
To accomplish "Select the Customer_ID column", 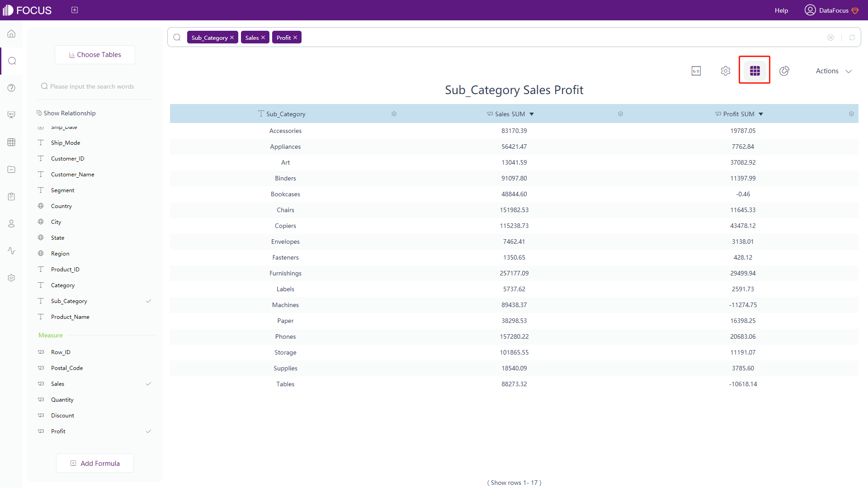I will click(x=68, y=159).
